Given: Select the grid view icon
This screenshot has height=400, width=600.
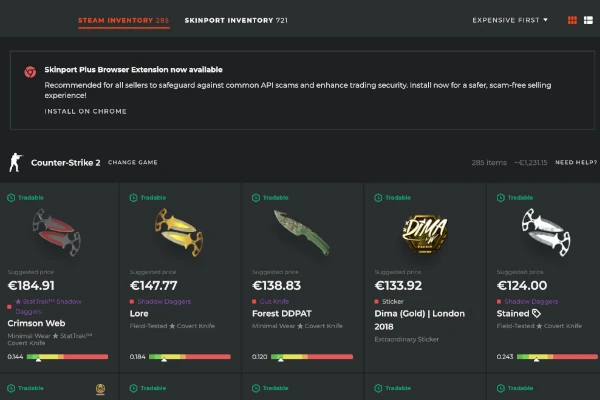Looking at the screenshot, I should pyautogui.click(x=572, y=20).
